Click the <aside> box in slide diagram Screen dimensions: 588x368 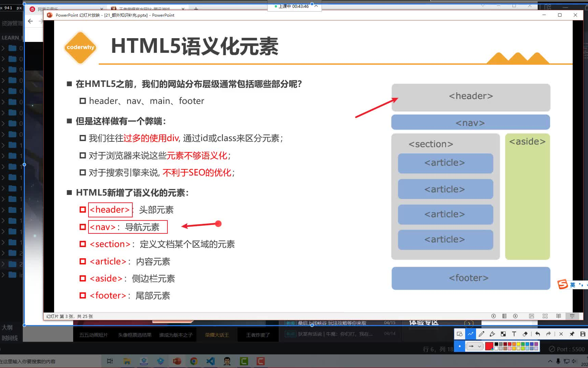(527, 197)
